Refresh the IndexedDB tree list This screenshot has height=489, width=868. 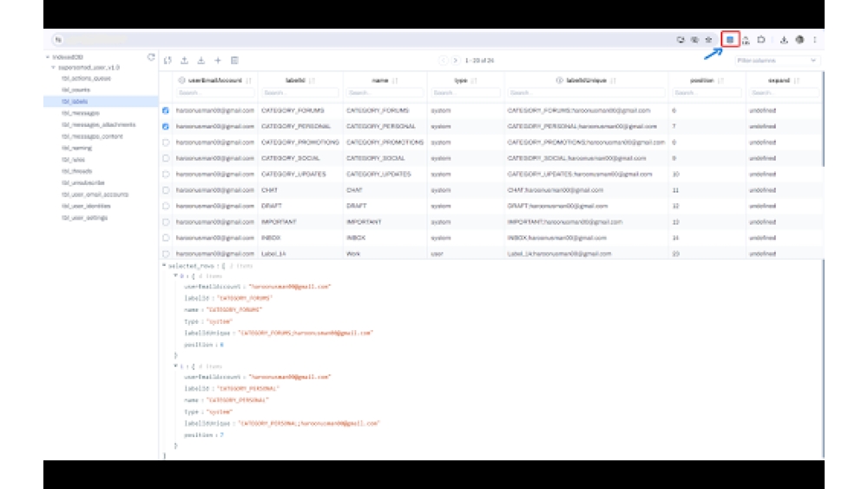coord(150,57)
